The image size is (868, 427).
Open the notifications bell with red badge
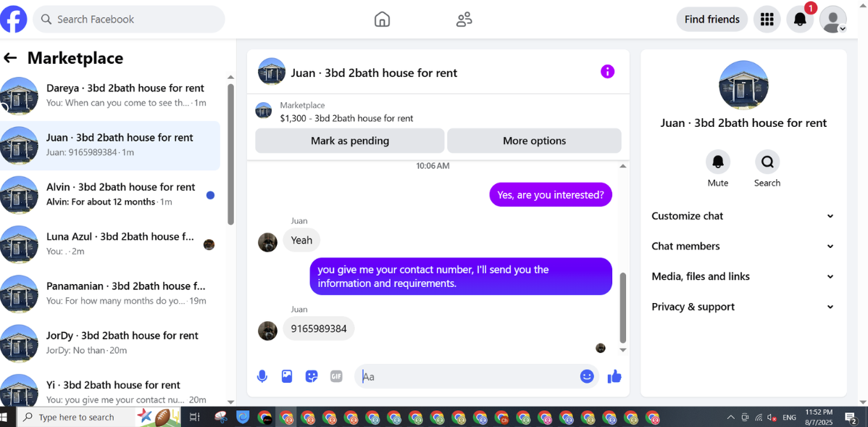coord(800,20)
